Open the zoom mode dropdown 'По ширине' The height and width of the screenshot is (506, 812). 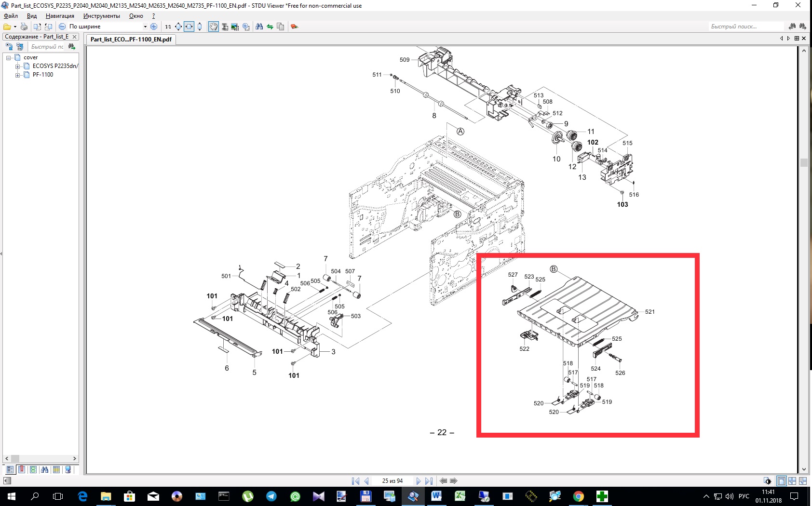click(145, 27)
